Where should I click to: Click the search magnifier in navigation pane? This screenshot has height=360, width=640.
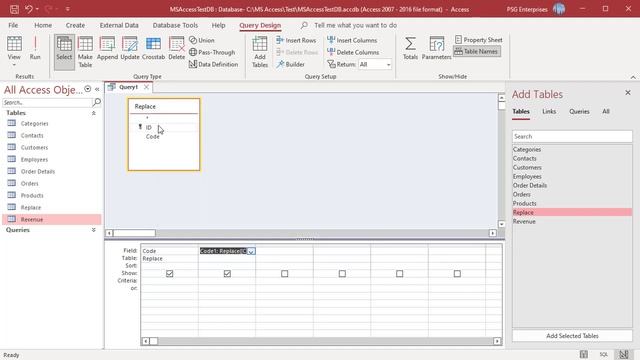click(97, 102)
